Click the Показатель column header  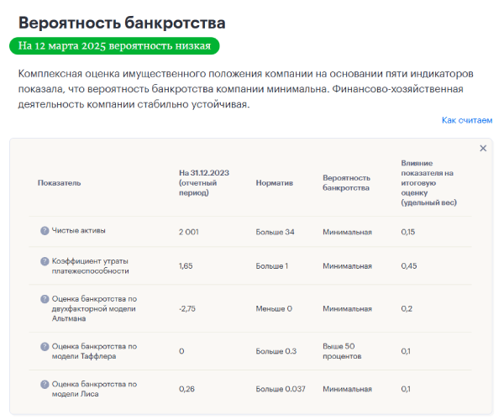59,182
